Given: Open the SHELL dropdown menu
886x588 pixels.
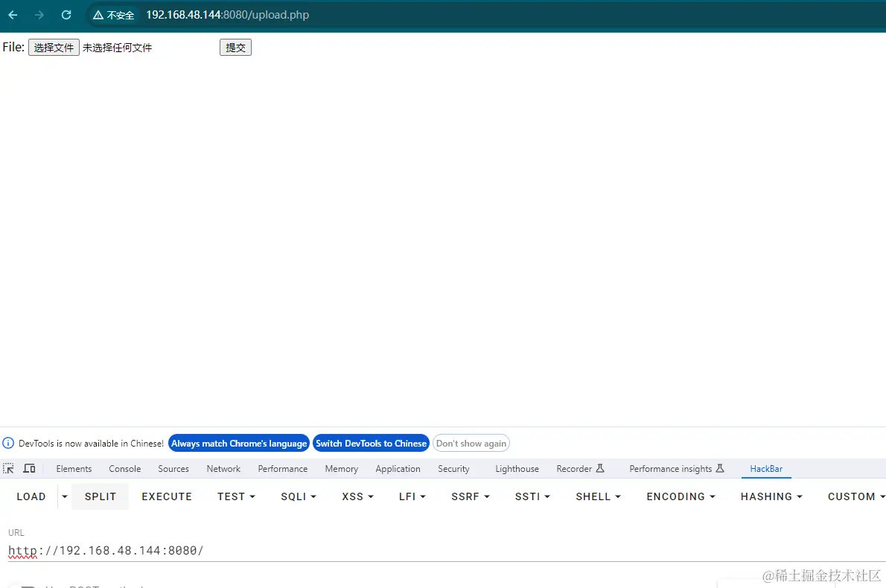Looking at the screenshot, I should 599,496.
